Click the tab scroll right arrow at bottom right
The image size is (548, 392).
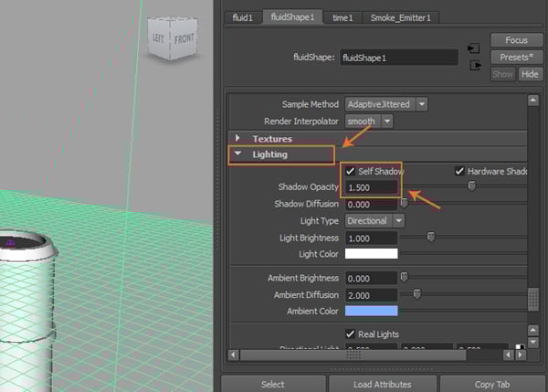pos(521,355)
